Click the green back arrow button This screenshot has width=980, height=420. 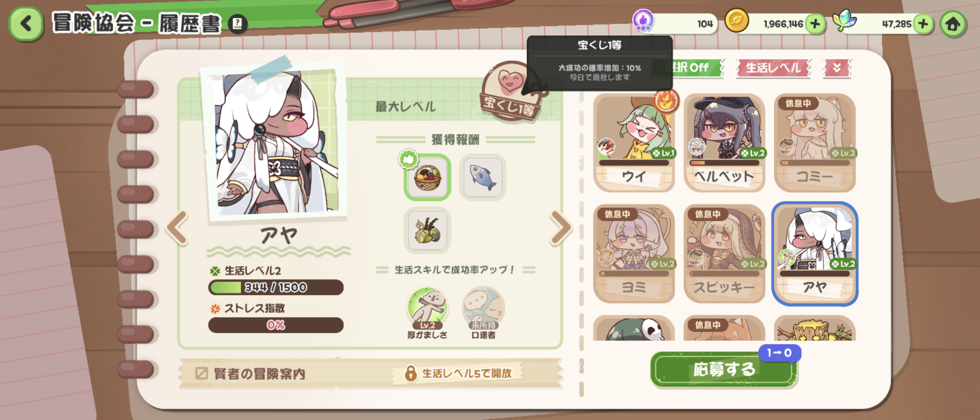click(x=26, y=23)
